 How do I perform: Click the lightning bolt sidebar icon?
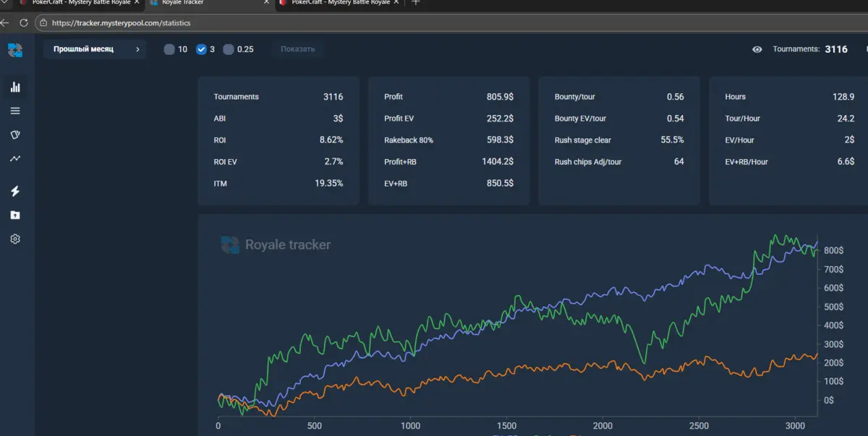click(x=15, y=192)
